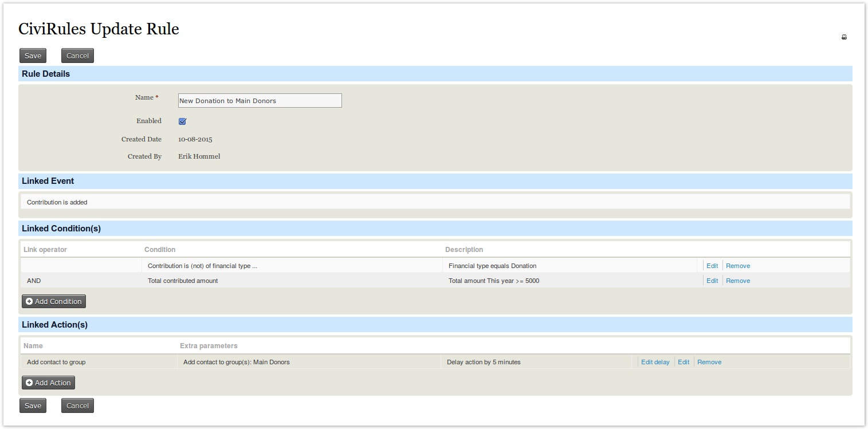Image resolution: width=868 pixels, height=429 pixels.
Task: Click the printer icon at top right
Action: (844, 37)
